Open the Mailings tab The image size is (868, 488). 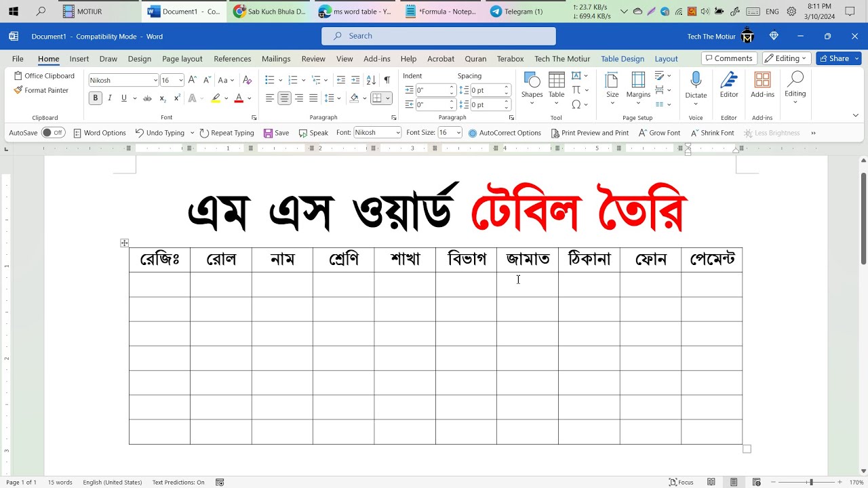point(276,59)
